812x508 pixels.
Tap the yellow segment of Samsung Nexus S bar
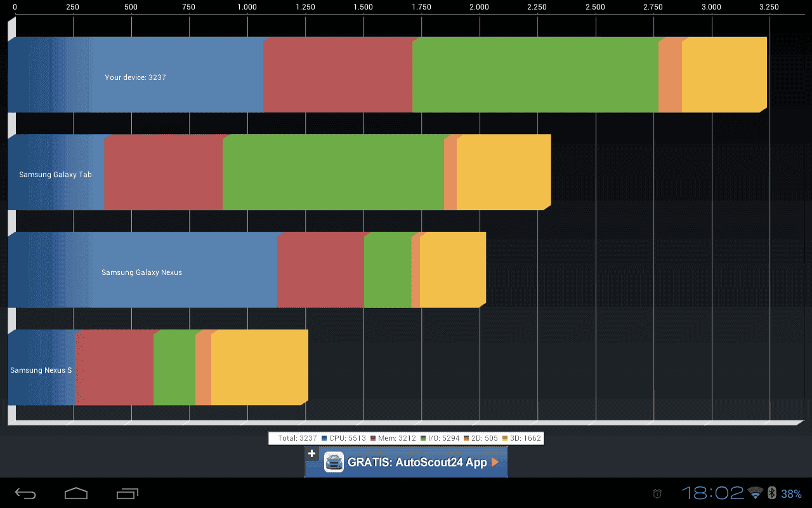259,368
